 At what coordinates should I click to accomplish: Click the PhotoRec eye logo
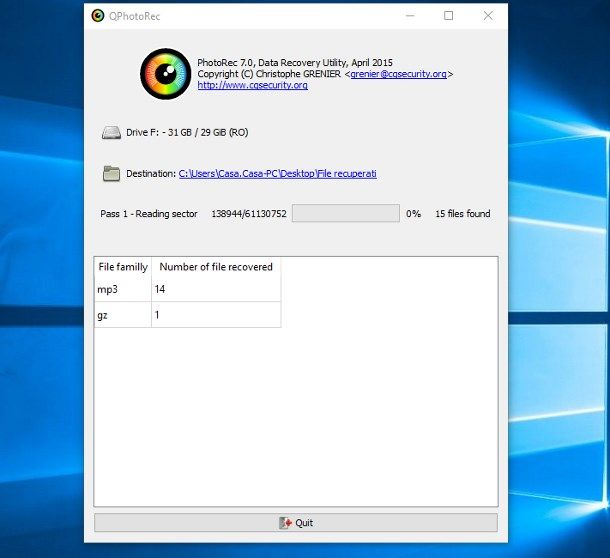(x=166, y=74)
